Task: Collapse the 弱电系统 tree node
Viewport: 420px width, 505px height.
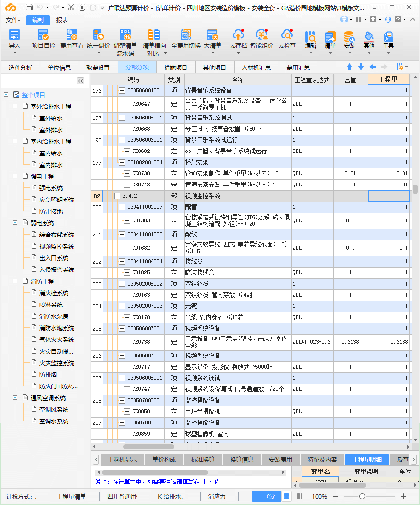Action: pyautogui.click(x=15, y=223)
